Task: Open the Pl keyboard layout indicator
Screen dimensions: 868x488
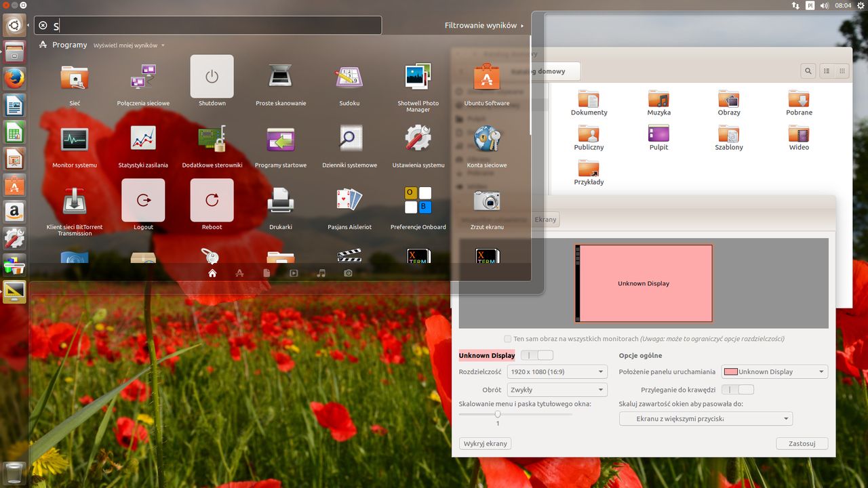Action: pyautogui.click(x=810, y=5)
